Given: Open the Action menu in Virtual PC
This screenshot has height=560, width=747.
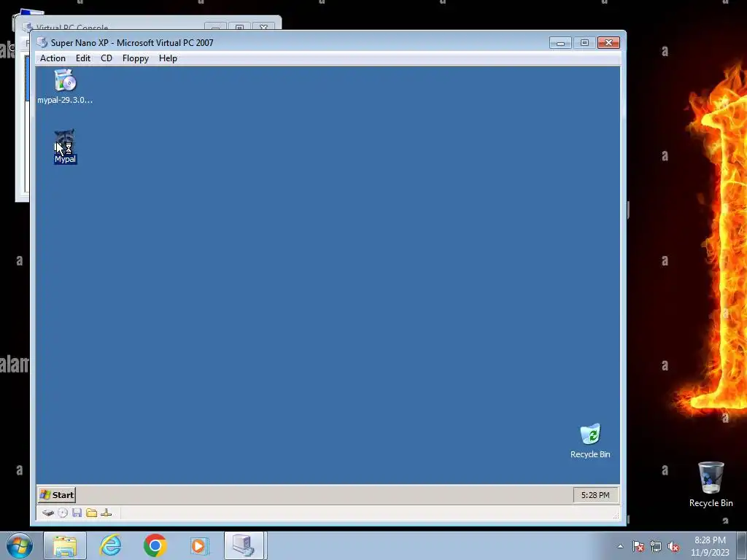Looking at the screenshot, I should [53, 58].
